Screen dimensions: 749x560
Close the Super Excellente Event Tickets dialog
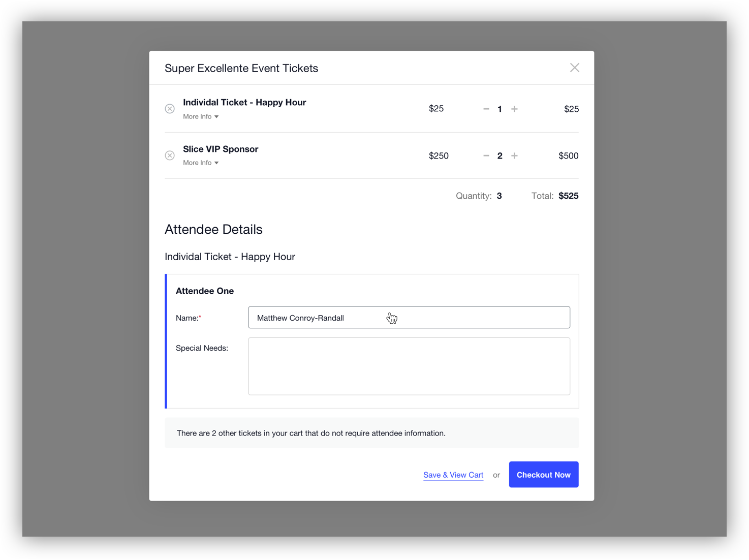pos(574,68)
